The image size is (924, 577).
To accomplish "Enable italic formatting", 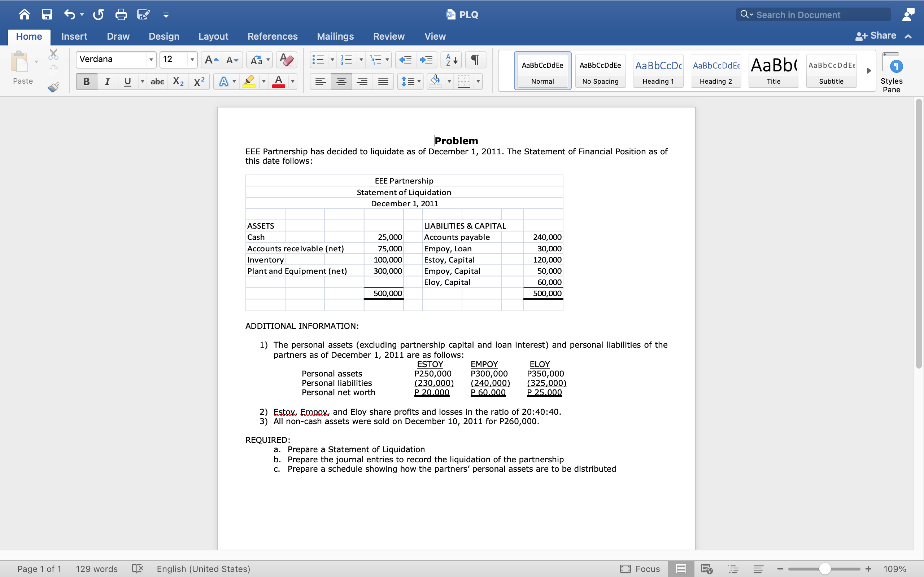I will 107,81.
